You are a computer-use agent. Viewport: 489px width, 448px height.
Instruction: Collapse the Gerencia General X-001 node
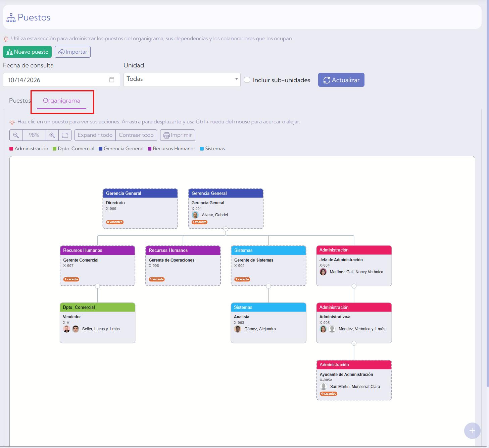tap(226, 229)
